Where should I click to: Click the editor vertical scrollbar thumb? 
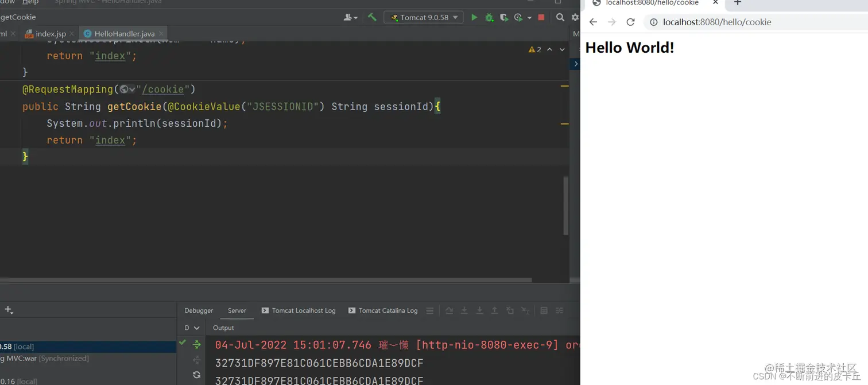(565, 205)
